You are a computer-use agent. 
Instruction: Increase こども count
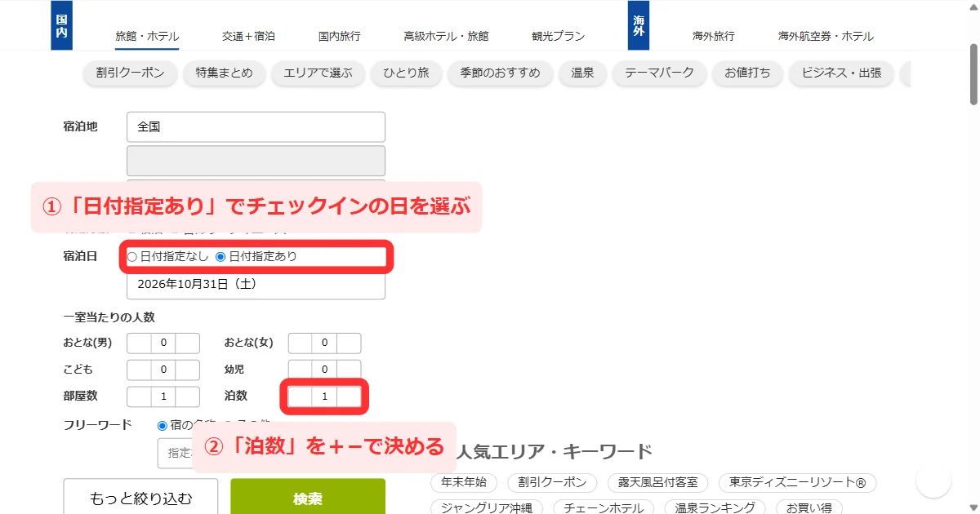click(x=188, y=370)
